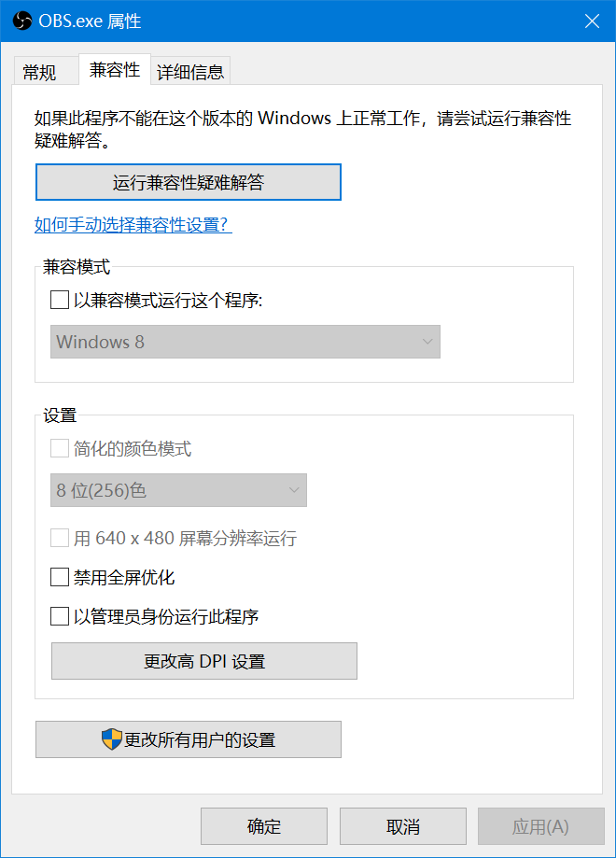Viewport: 616px width, 858px height.
Task: Click 运行兼容性疑难解答 button
Action: [x=189, y=182]
